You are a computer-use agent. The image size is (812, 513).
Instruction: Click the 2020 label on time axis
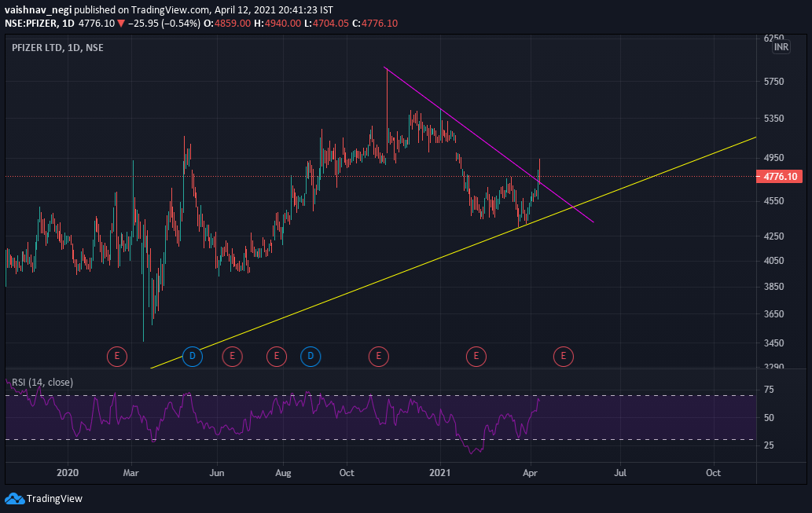coord(68,473)
